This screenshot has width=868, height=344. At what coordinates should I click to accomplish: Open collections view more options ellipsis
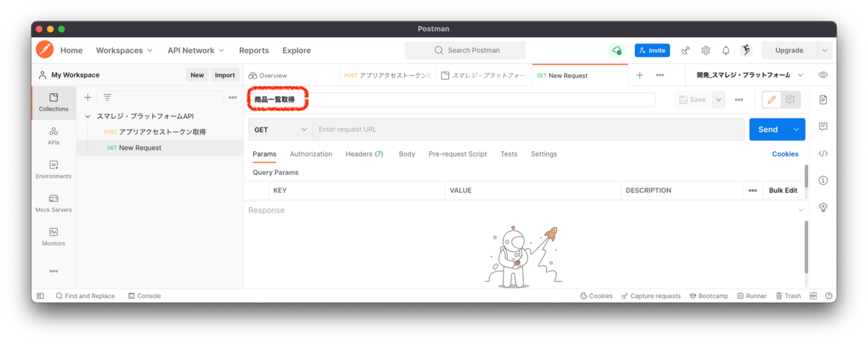233,97
